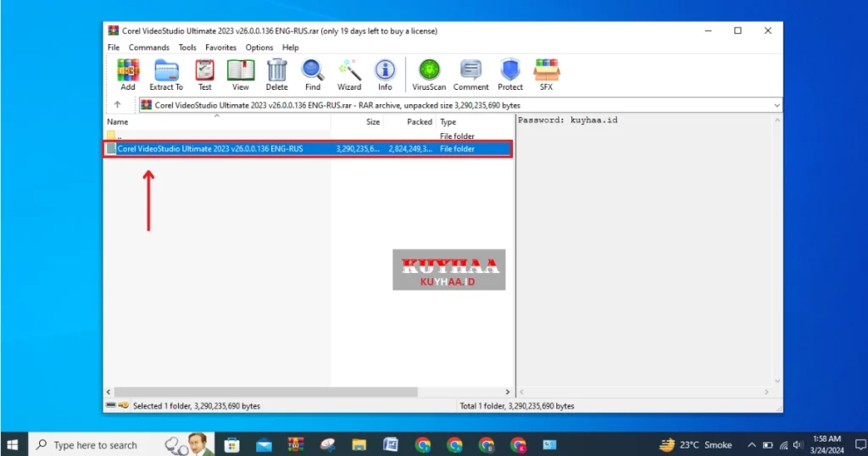The width and height of the screenshot is (868, 456).
Task: Click the Delete trash can icon
Action: (x=277, y=75)
